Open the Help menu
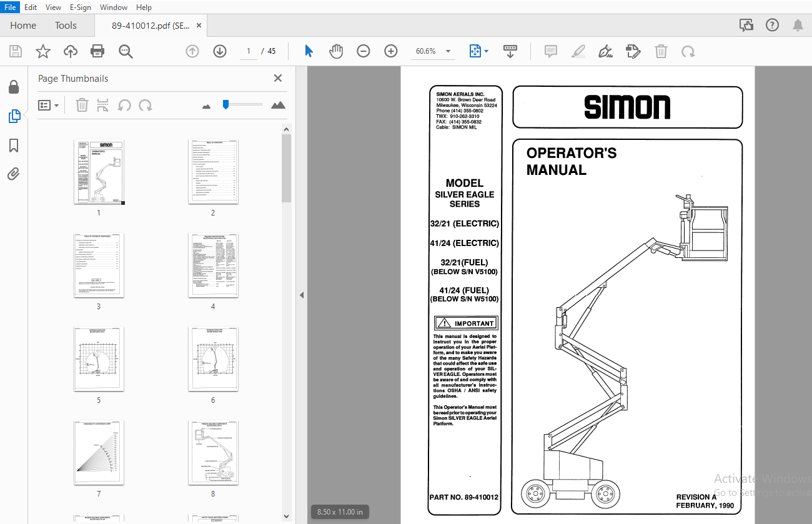Screen dimensions: 812x524 (144, 7)
